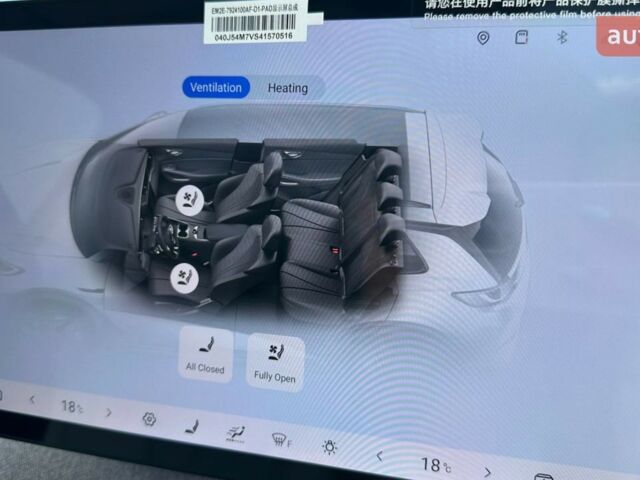Tap the airflow direction icon in bottom bar
640x480 pixels.
coord(236,433)
